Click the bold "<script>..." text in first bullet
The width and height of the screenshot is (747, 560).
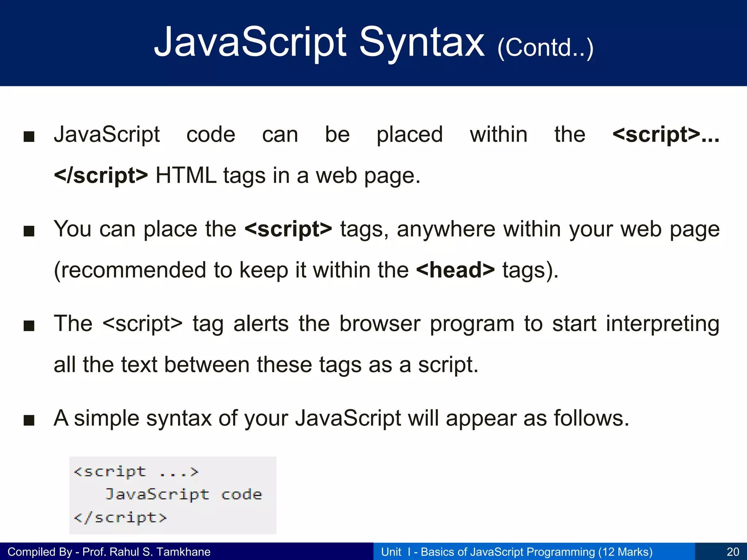[x=666, y=134]
